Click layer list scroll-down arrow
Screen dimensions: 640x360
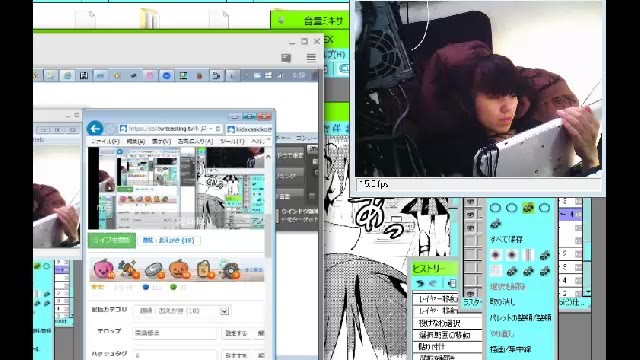click(587, 291)
